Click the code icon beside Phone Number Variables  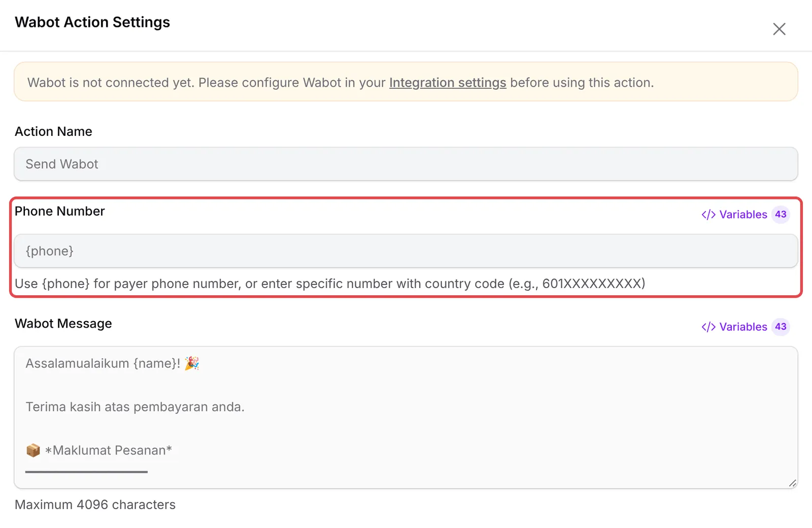click(708, 215)
